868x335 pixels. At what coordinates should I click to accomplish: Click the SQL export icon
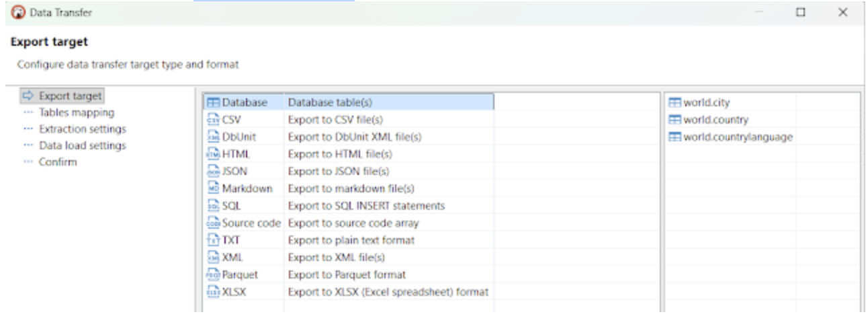point(213,206)
